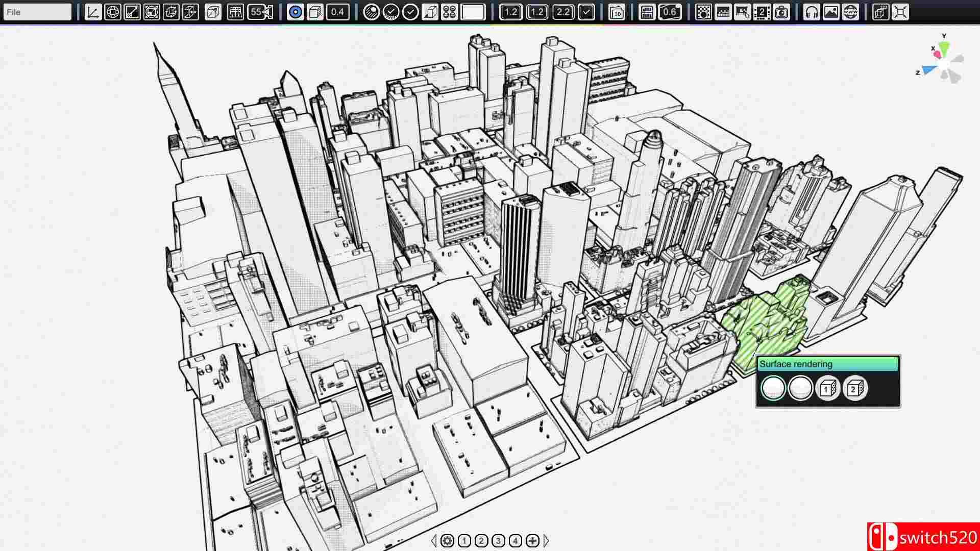Click the camera field-of-view 55 button
Viewport: 980px width, 551px height.
click(x=260, y=12)
